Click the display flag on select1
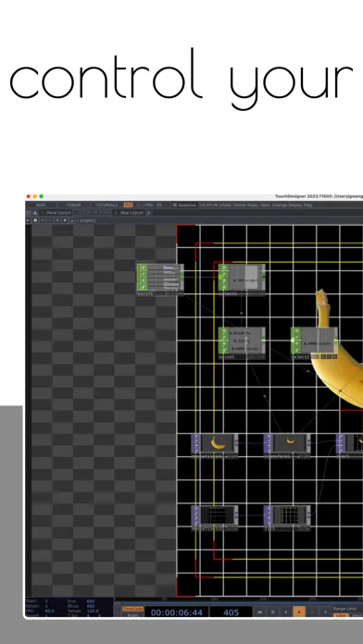Image resolution: width=363 pixels, height=644 pixels. pyautogui.click(x=263, y=293)
